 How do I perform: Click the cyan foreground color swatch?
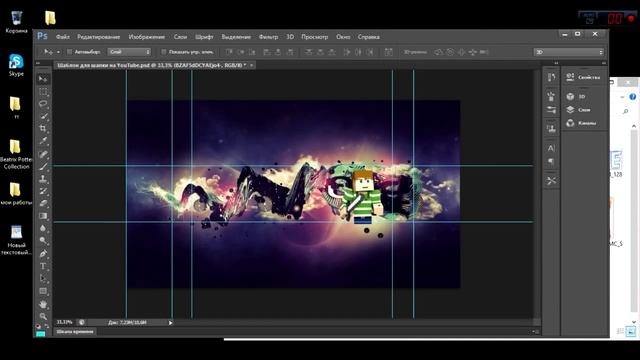pyautogui.click(x=40, y=333)
